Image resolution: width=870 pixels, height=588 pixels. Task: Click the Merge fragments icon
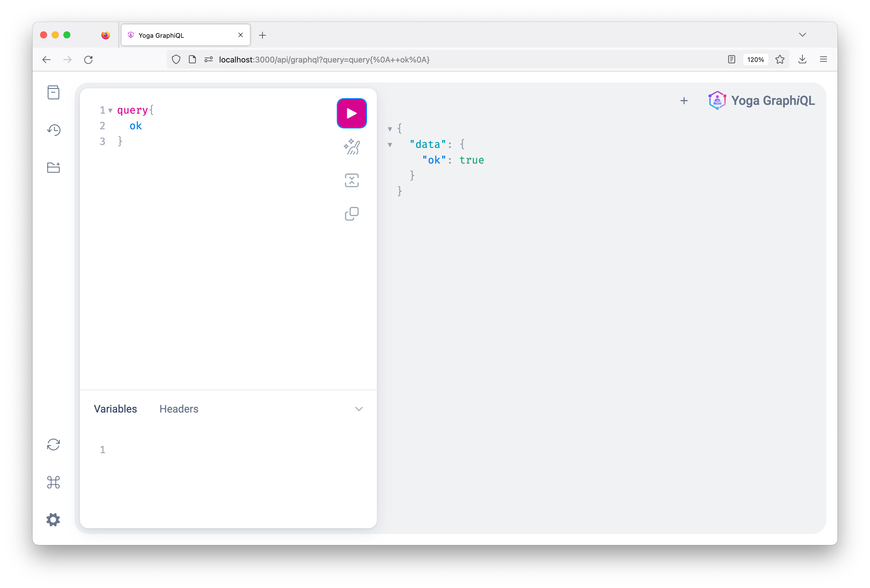pos(352,180)
